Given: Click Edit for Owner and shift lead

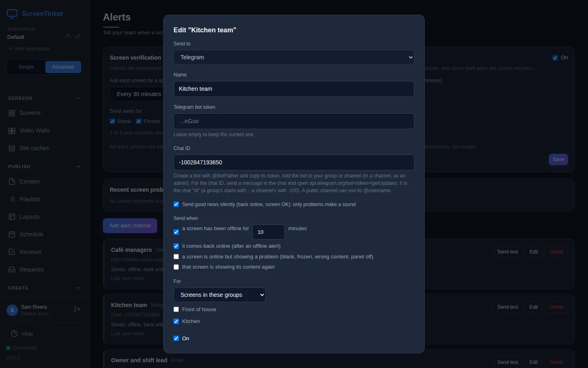Looking at the screenshot, I should click(x=534, y=362).
